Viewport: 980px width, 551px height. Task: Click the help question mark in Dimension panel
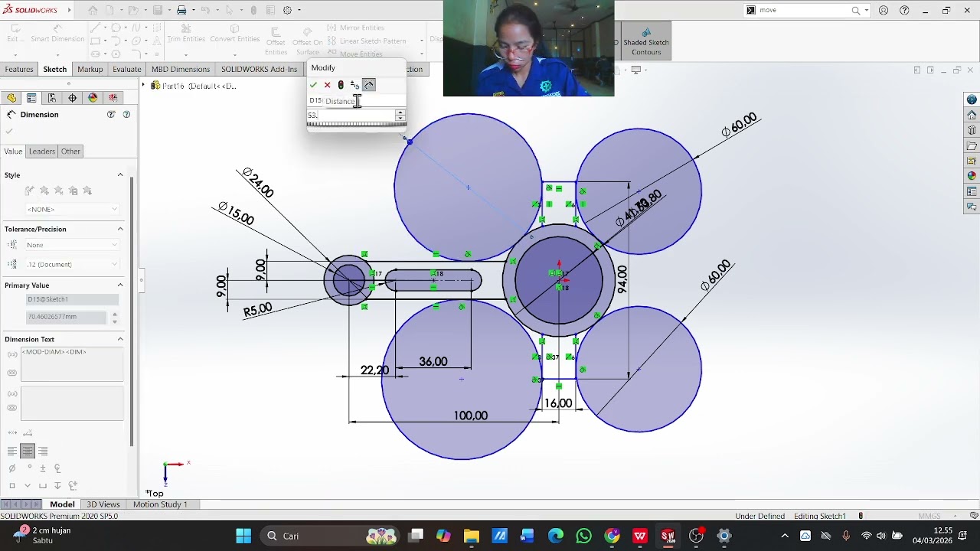[126, 115]
